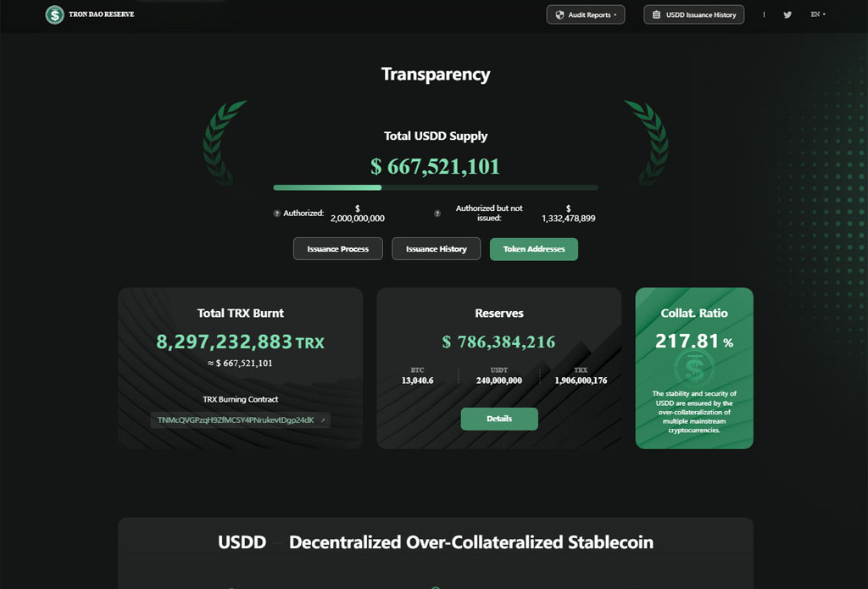Click the Issuance History button
The height and width of the screenshot is (589, 868).
click(437, 249)
